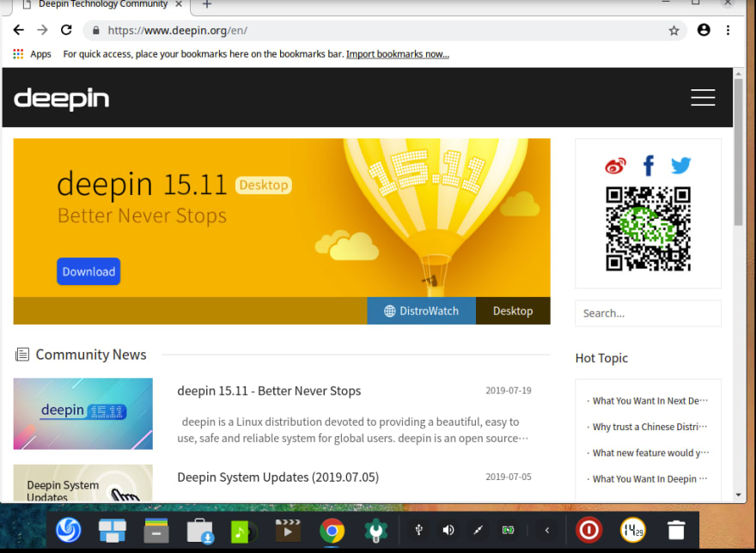
Task: Switch to Google Chrome in dock
Action: tap(332, 531)
